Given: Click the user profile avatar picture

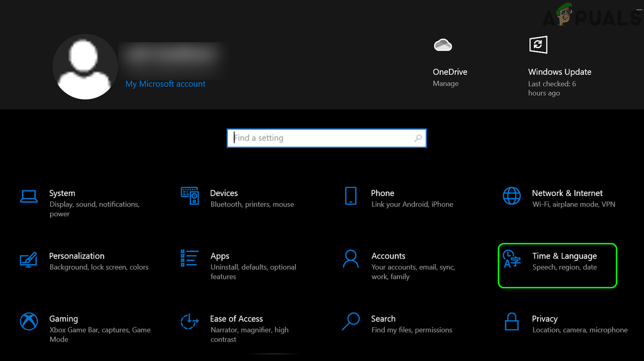Looking at the screenshot, I should point(85,67).
